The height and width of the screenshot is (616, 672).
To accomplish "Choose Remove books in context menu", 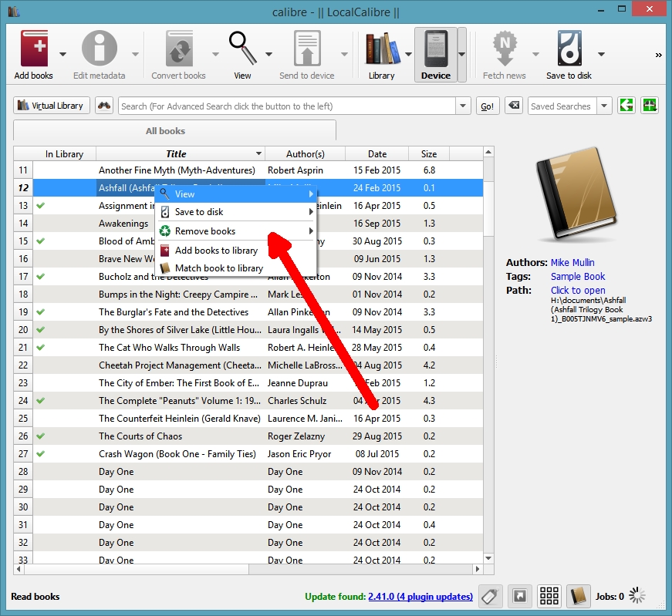I will point(236,231).
